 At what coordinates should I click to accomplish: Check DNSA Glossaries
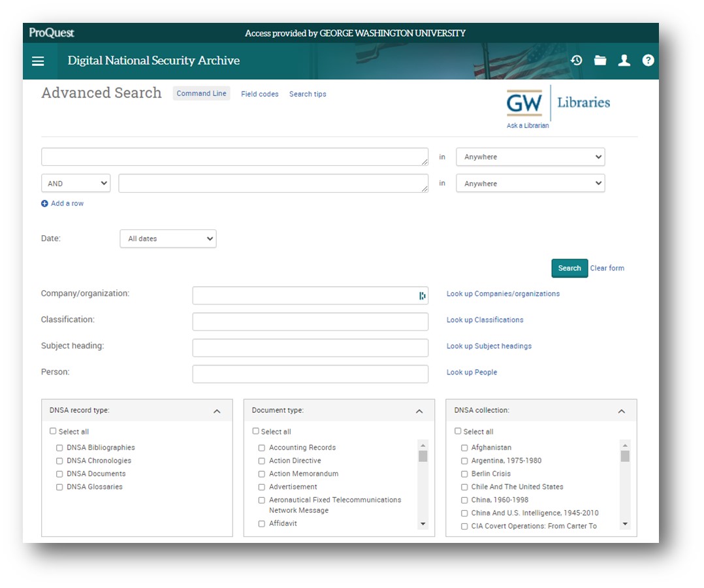click(59, 487)
